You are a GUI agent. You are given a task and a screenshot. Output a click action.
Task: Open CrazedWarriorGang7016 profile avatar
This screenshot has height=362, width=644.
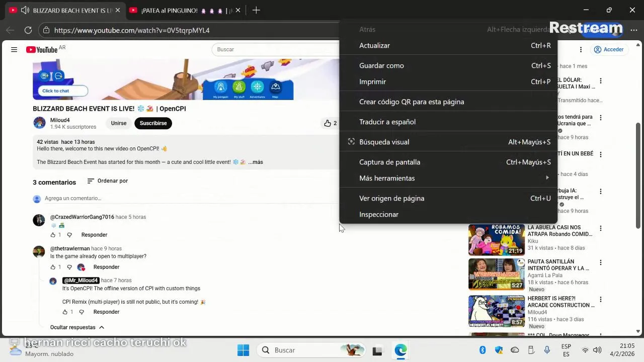(39, 220)
